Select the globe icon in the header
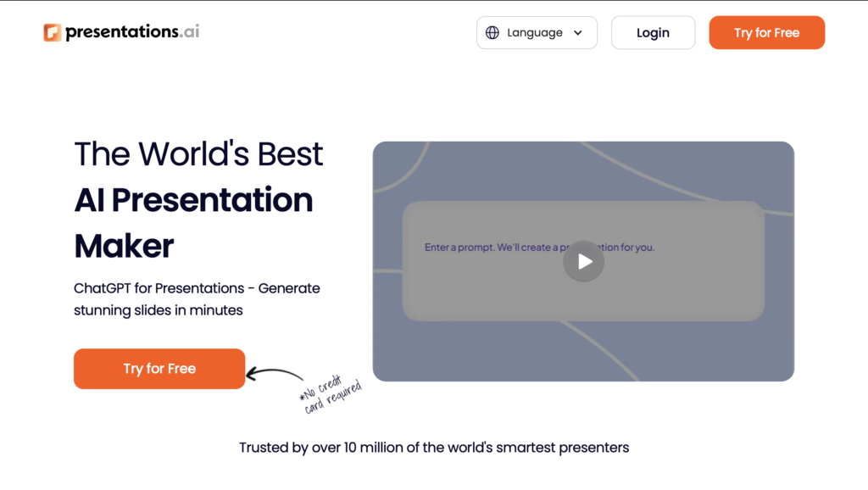Viewport: 868px width, 490px height. coord(492,32)
